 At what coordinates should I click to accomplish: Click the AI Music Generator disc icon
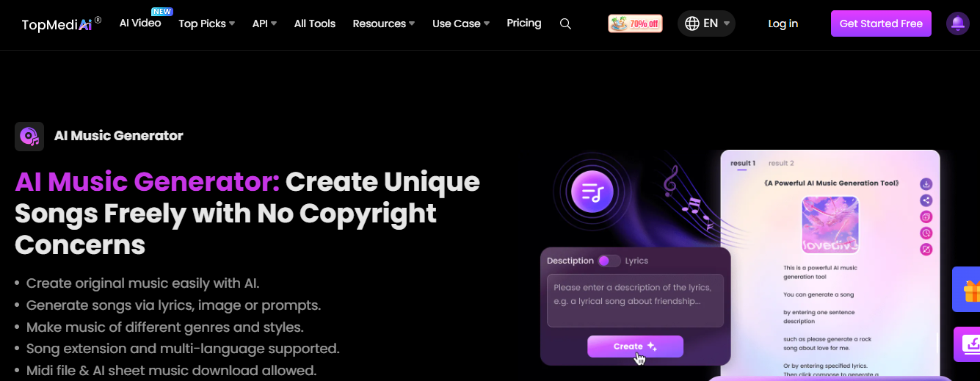pyautogui.click(x=29, y=137)
